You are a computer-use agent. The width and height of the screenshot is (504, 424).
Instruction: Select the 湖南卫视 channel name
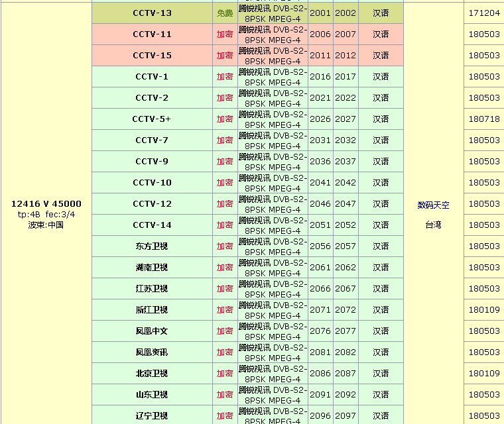152,268
